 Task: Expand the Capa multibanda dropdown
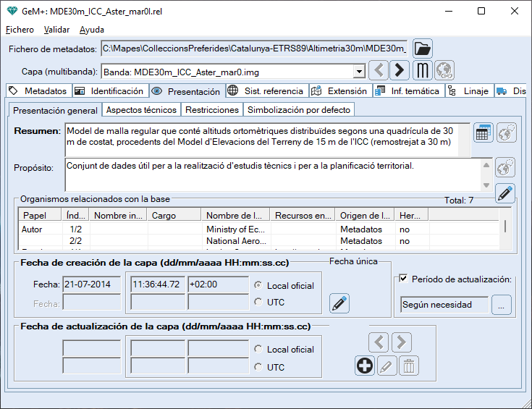[358, 72]
